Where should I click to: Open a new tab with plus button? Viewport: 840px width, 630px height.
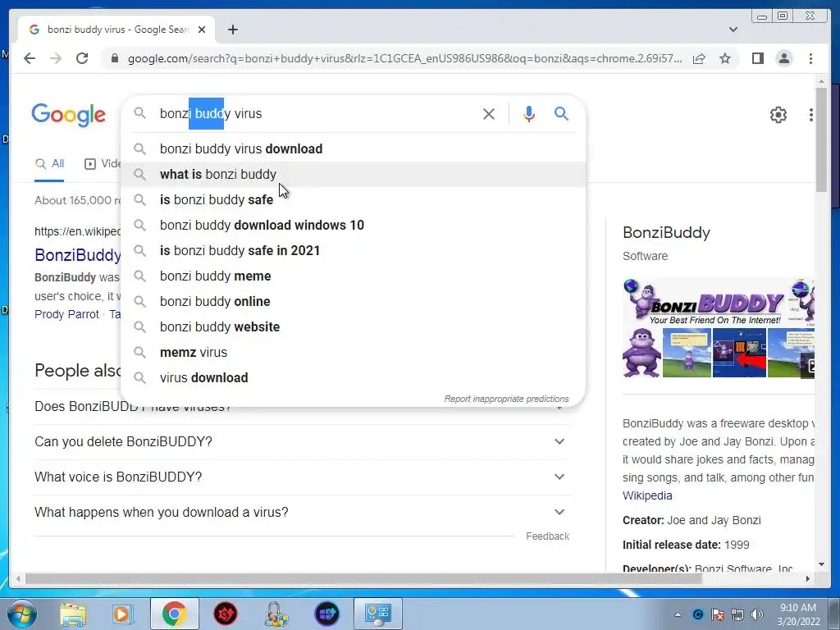[232, 30]
